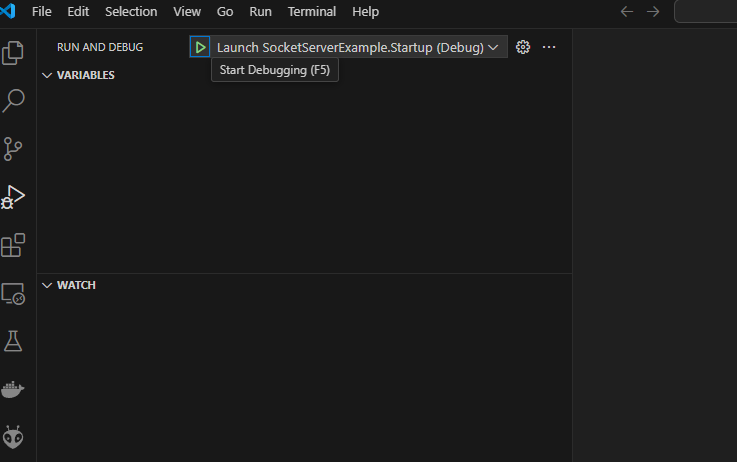Image resolution: width=737 pixels, height=462 pixels.
Task: Open launch.json with the gear icon
Action: point(523,47)
